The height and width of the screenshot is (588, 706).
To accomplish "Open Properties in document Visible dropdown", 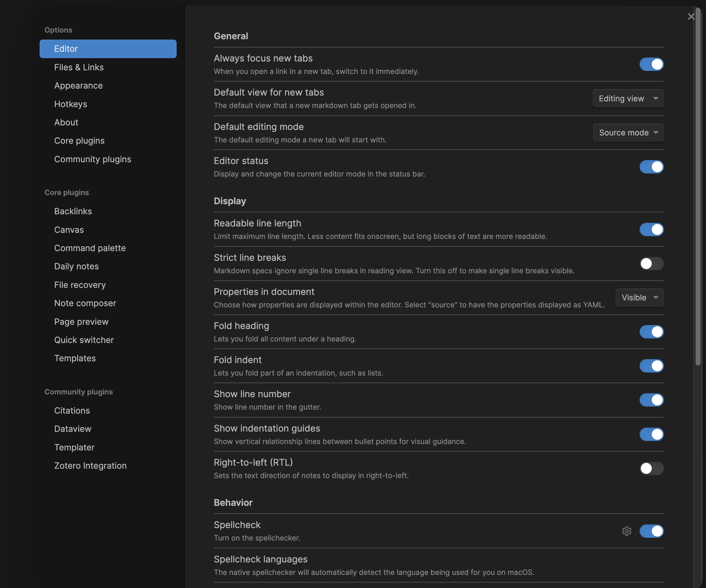I will (639, 298).
